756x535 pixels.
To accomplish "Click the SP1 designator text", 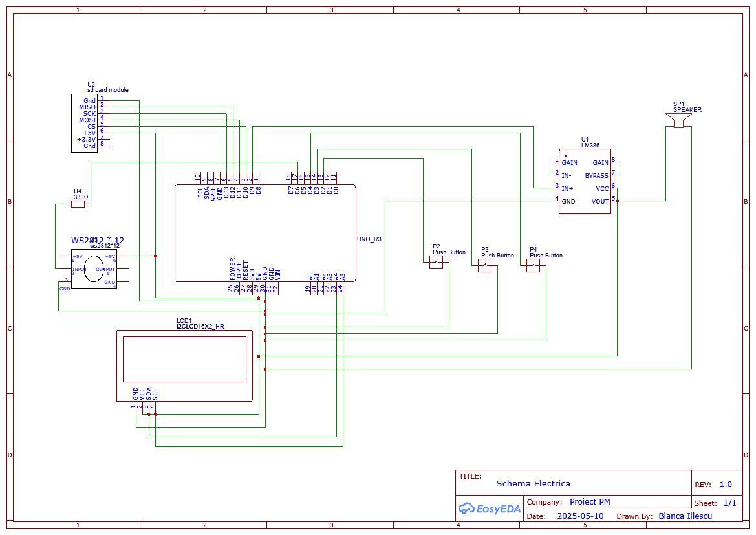I will coord(678,104).
